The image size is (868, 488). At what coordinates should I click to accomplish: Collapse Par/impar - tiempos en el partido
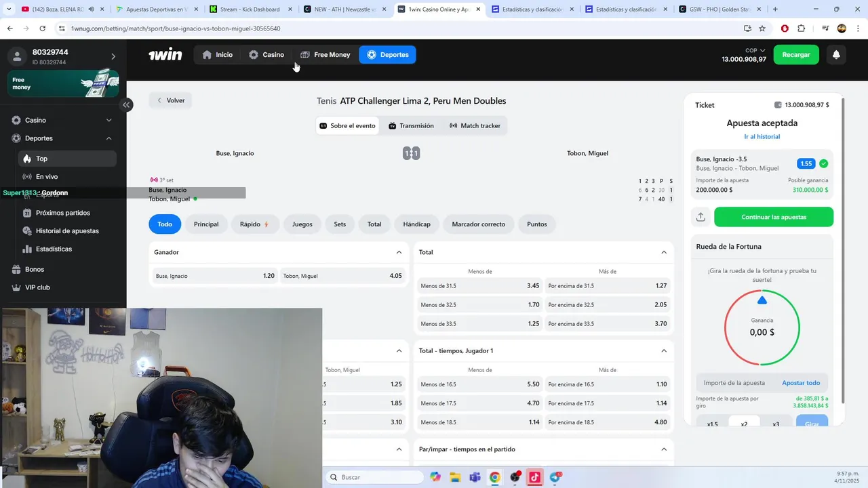[664, 449]
